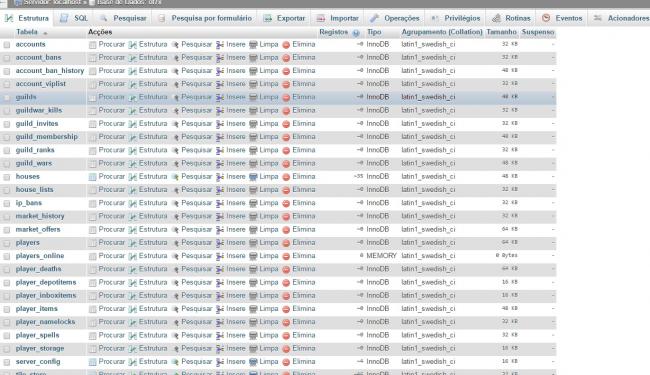Viewport: 650px width, 375px height.
Task: Click Insere icon for player_inboxitems
Action: click(220, 296)
